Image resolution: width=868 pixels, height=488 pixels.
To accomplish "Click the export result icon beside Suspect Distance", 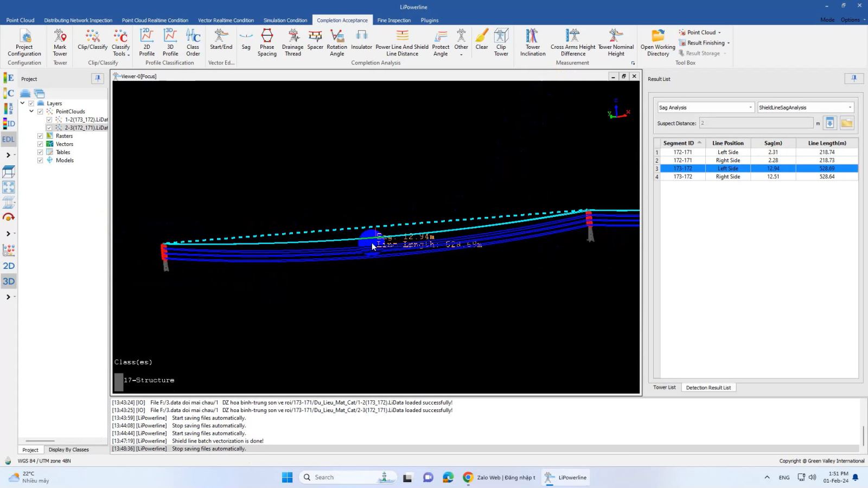I will [x=829, y=123].
